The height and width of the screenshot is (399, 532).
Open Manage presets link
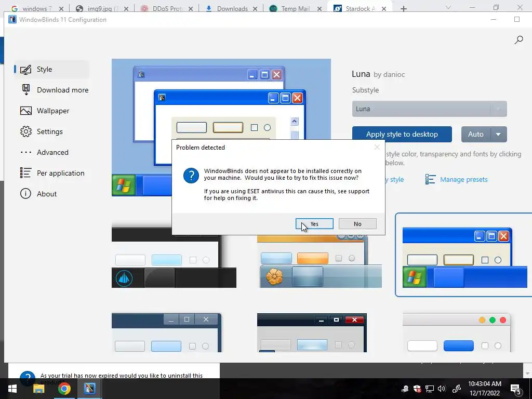pyautogui.click(x=464, y=179)
